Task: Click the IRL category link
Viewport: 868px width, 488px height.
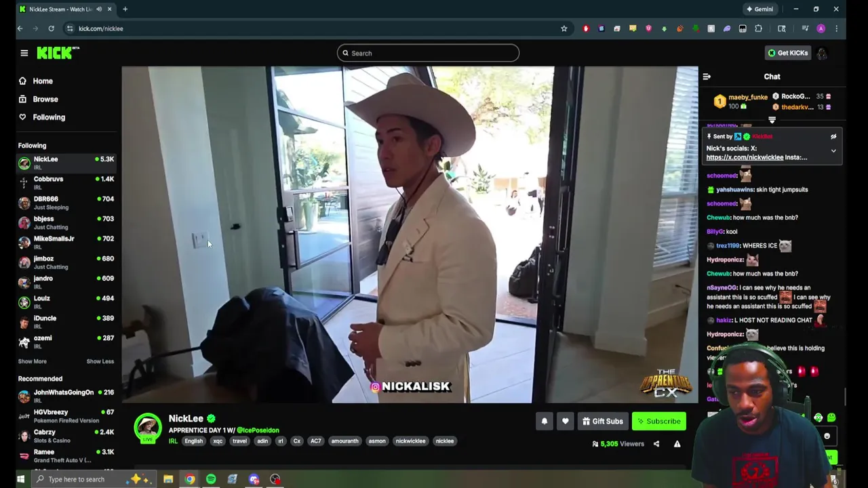Action: 173,441
